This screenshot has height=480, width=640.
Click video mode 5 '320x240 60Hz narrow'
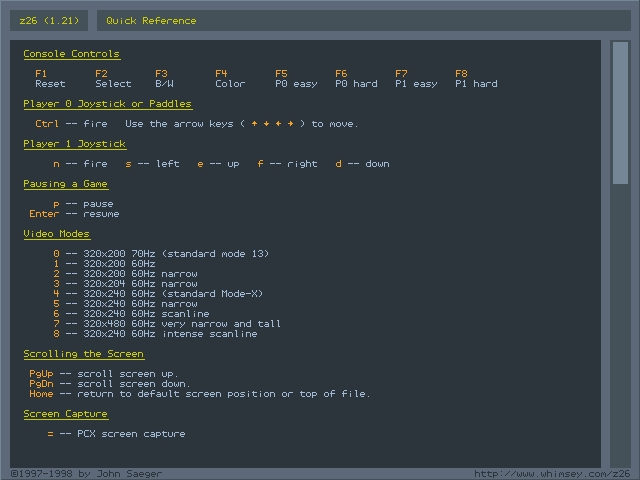coord(125,304)
